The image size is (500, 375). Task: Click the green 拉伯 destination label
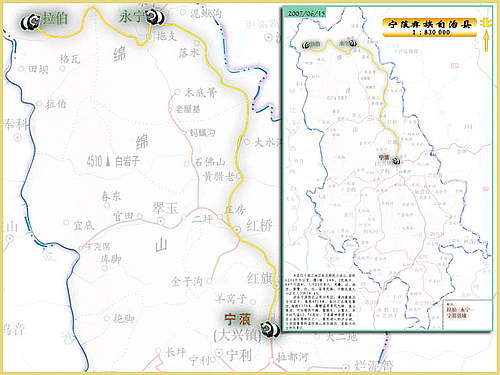pyautogui.click(x=55, y=18)
